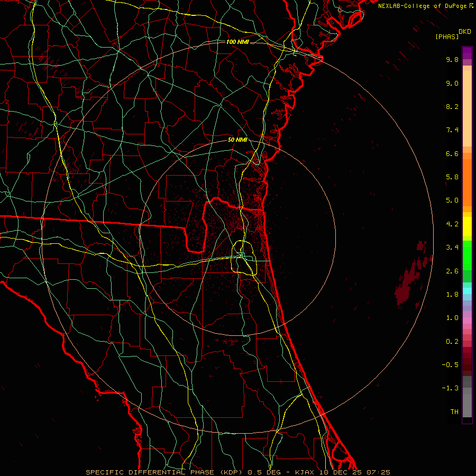
Task: Click the [PHAS] label above color bar
Action: coord(447,36)
